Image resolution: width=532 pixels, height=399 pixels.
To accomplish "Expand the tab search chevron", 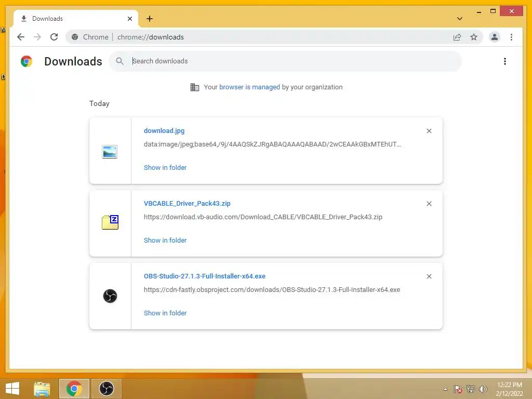I will pos(460,19).
